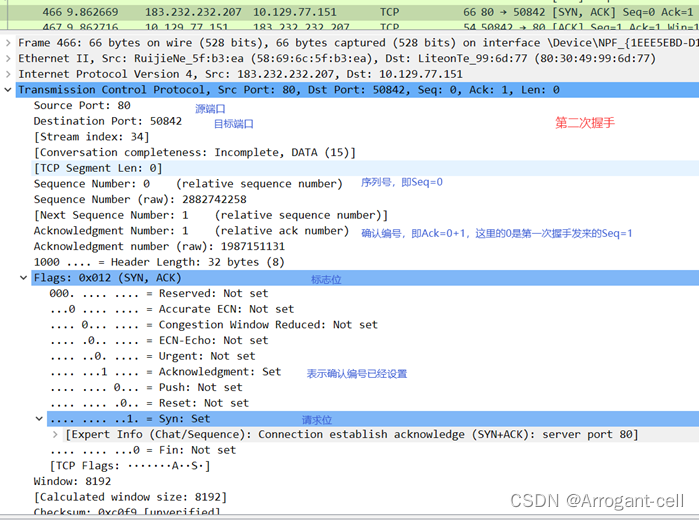Image resolution: width=699 pixels, height=520 pixels.
Task: Select the Syn: Set flag row
Action: click(x=373, y=419)
